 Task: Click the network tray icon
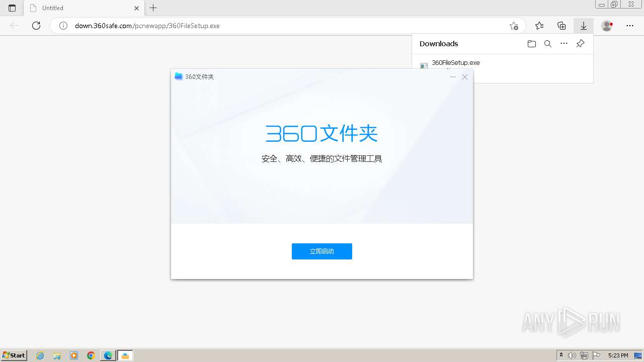pyautogui.click(x=584, y=355)
